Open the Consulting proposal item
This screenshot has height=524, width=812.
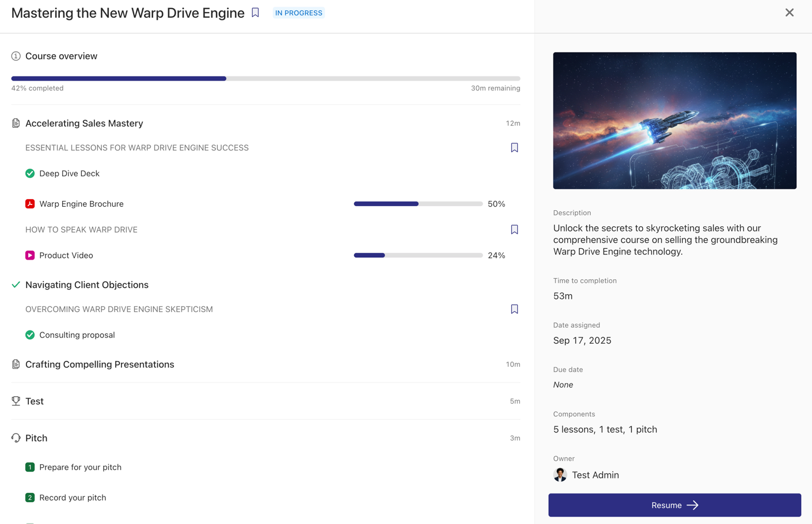point(77,335)
